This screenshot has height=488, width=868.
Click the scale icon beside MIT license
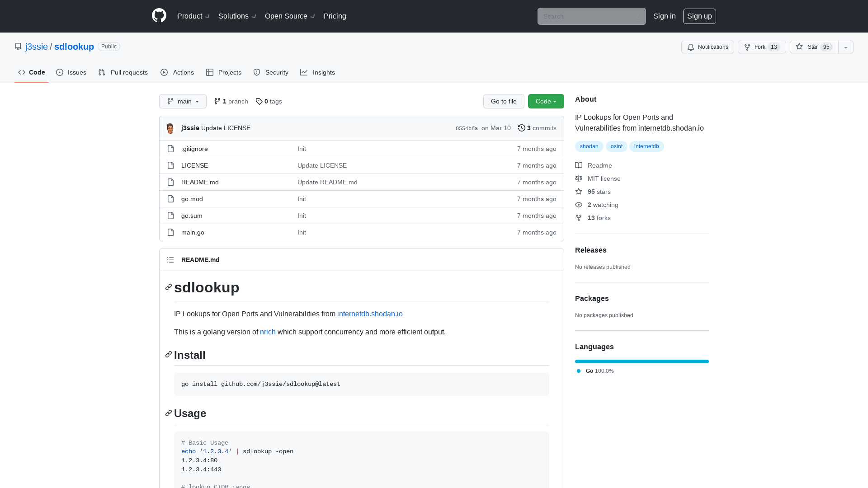tap(579, 178)
